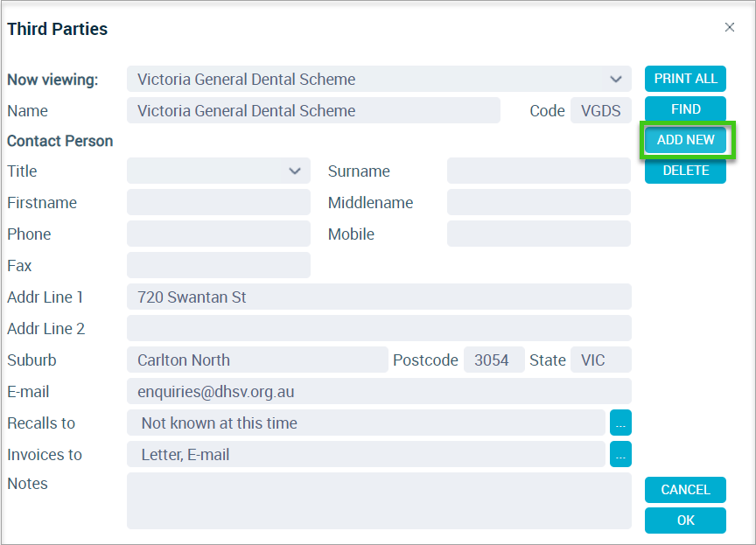
Task: Click the DELETE button
Action: pos(685,171)
